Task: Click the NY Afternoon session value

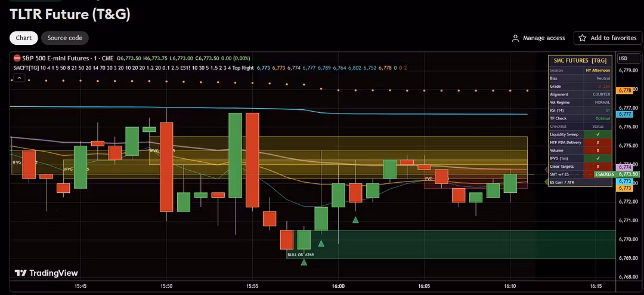Action: 597,70
